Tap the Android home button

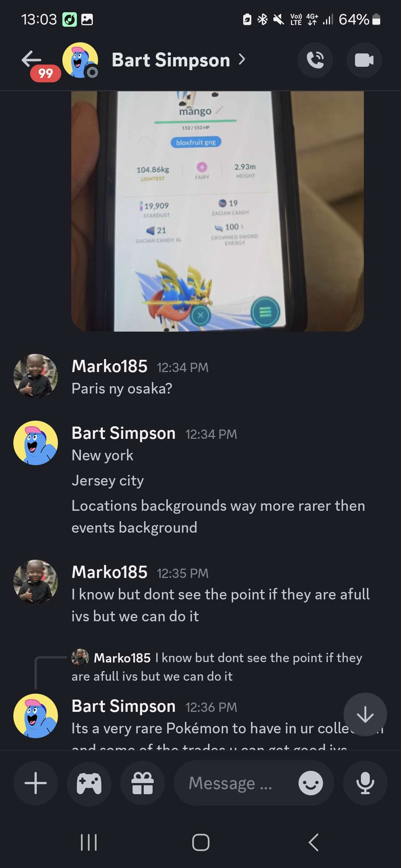[x=201, y=842]
